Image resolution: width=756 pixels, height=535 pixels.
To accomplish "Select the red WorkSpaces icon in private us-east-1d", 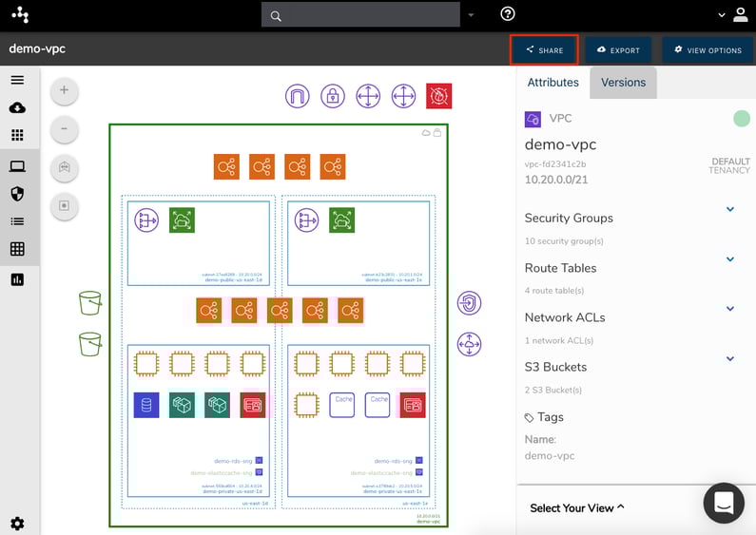I will pyautogui.click(x=253, y=405).
